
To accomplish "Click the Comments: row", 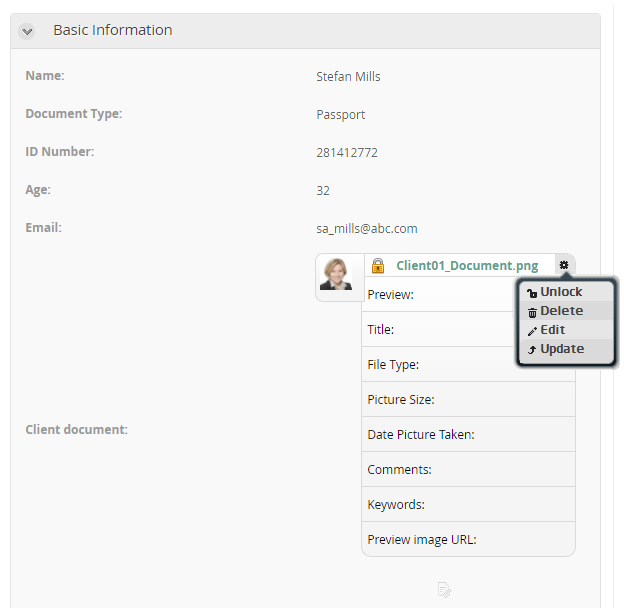I will point(468,470).
